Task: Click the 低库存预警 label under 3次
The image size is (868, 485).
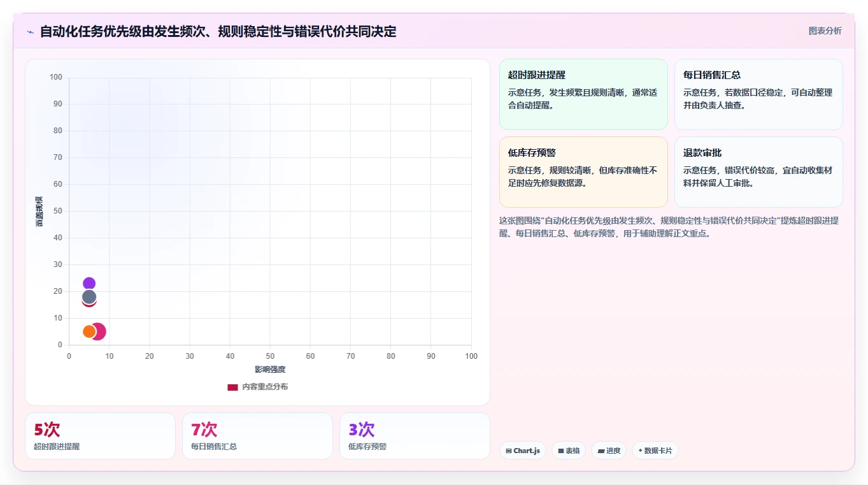Action: coord(367,447)
